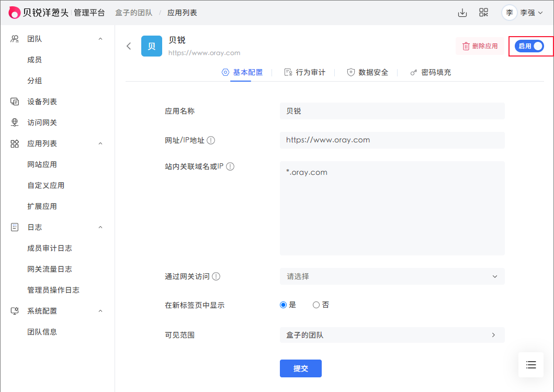Screen dimensions: 554x392
Task: Switch to the 行为审计 tab
Action: pyautogui.click(x=304, y=72)
